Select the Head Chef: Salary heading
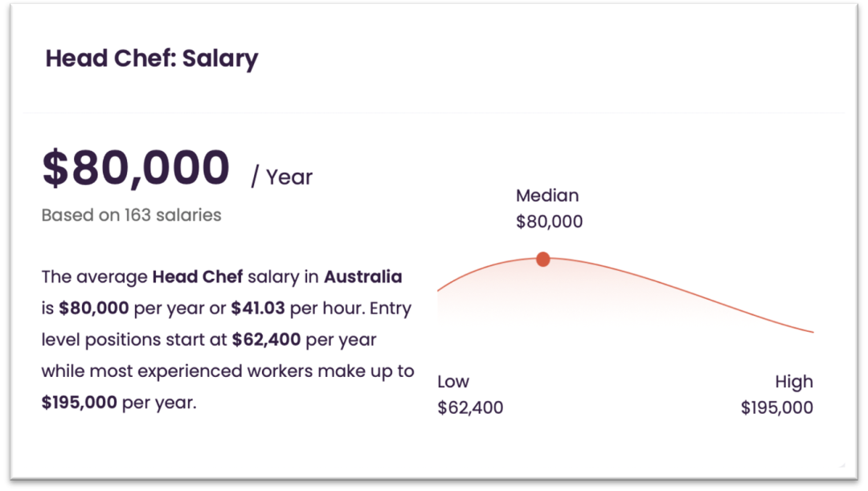The width and height of the screenshot is (868, 491). pos(152,59)
